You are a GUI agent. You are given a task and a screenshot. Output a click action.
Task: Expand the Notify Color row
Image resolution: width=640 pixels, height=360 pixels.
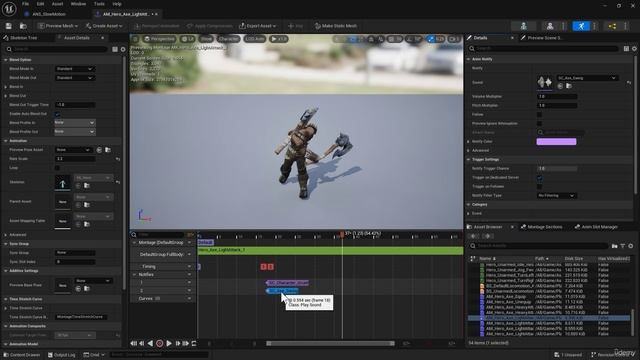(469, 142)
